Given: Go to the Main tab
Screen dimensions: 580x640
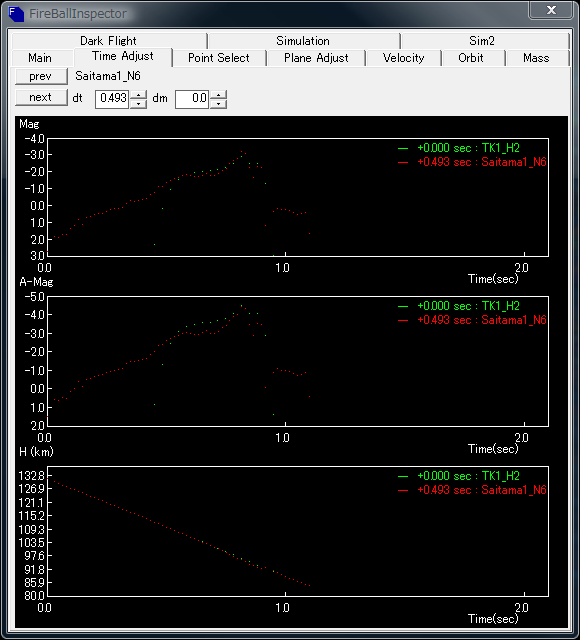Looking at the screenshot, I should 40,58.
